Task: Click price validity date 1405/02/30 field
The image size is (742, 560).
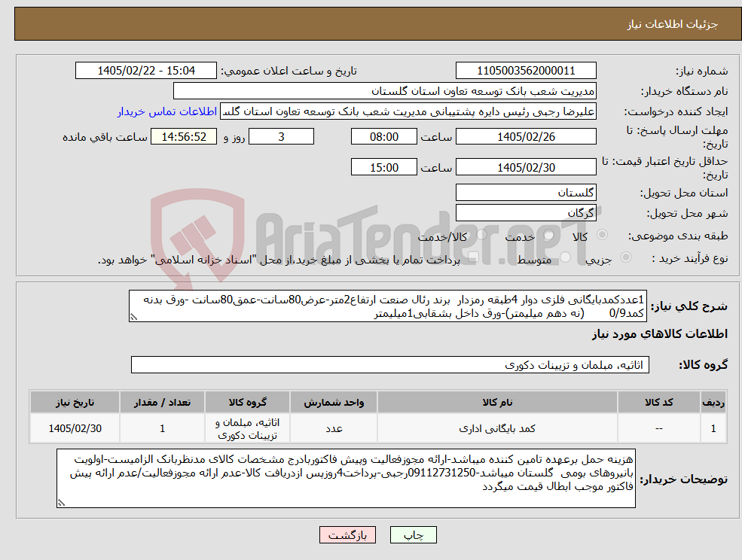Action: tap(526, 167)
